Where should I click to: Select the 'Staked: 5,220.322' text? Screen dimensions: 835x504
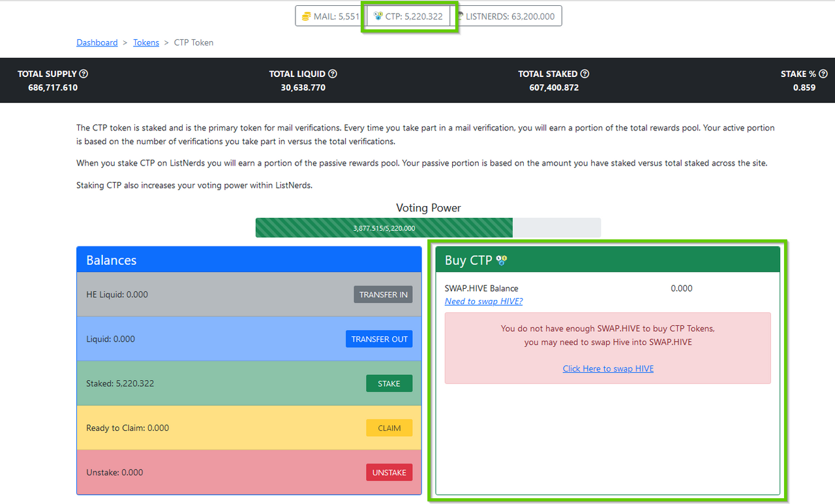click(120, 383)
